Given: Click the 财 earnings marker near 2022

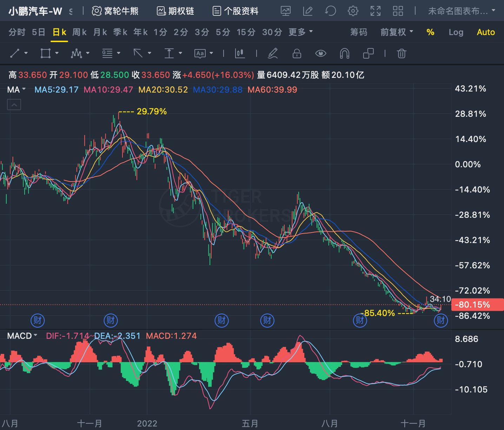Looking at the screenshot, I should click(111, 320).
